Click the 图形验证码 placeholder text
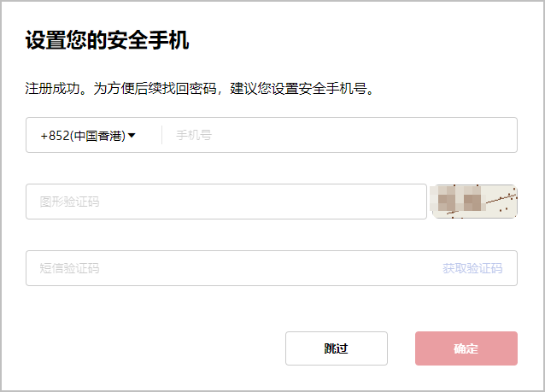Image resolution: width=545 pixels, height=392 pixels. click(69, 202)
